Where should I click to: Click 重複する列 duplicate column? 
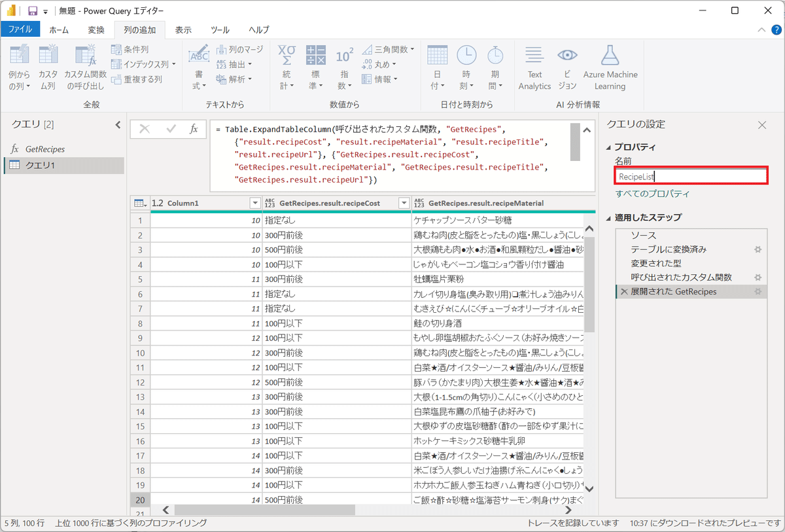pos(137,79)
